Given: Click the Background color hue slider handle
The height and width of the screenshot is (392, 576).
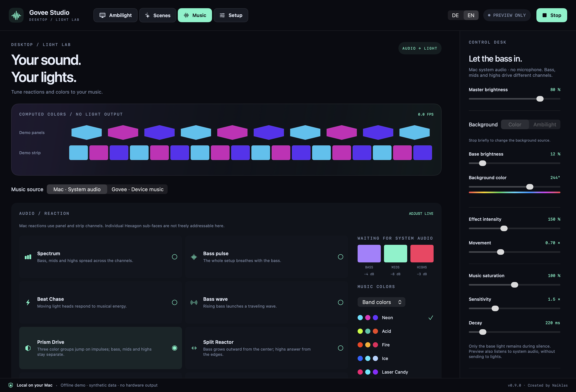Looking at the screenshot, I should [530, 187].
